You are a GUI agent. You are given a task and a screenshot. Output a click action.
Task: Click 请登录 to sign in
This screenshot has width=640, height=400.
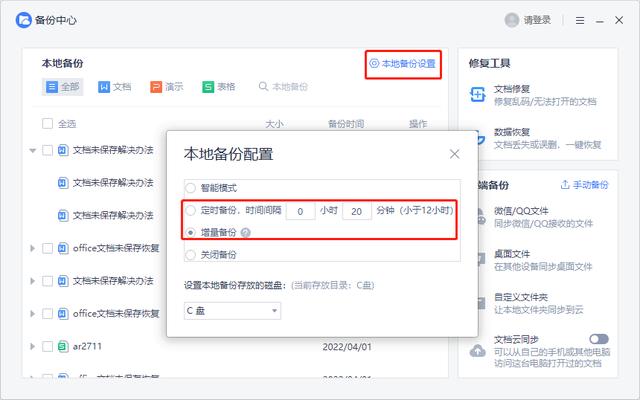(x=537, y=20)
